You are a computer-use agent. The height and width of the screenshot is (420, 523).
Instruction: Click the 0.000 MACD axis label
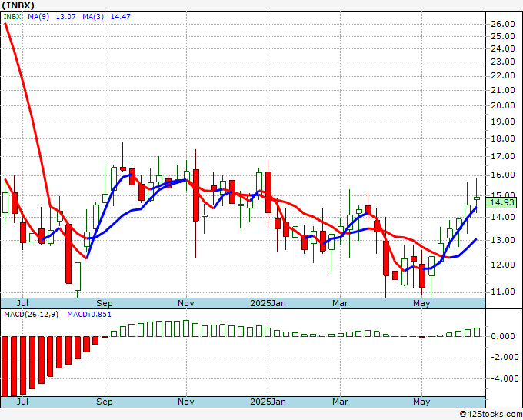[503, 337]
